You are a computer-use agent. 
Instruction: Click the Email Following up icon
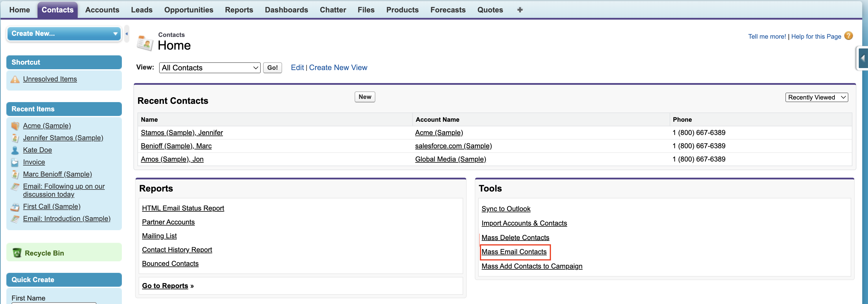[x=15, y=187]
